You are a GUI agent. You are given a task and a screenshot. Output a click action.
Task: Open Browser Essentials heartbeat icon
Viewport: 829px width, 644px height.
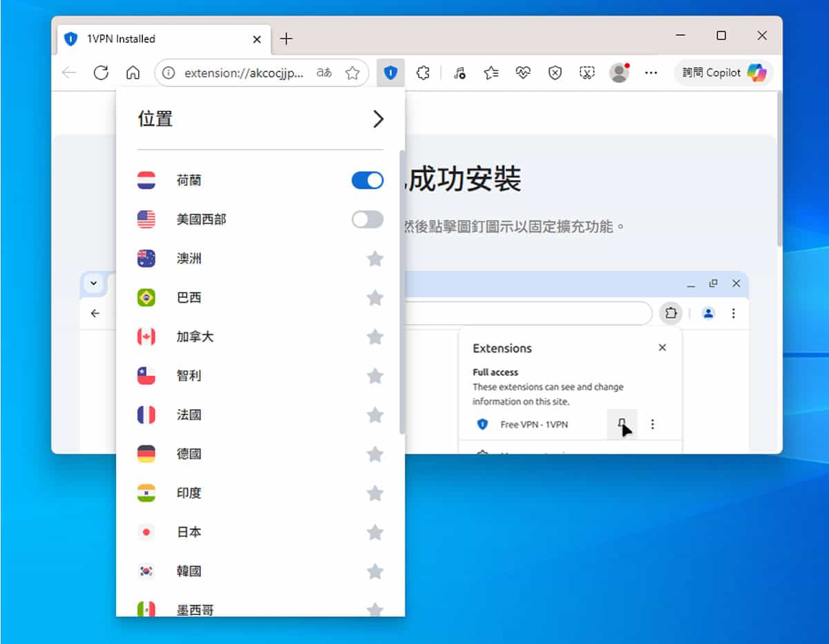pos(522,73)
